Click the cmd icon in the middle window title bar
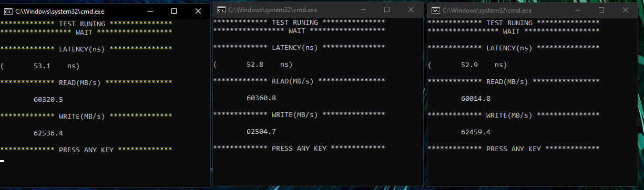The height and width of the screenshot is (190, 644). pyautogui.click(x=222, y=10)
